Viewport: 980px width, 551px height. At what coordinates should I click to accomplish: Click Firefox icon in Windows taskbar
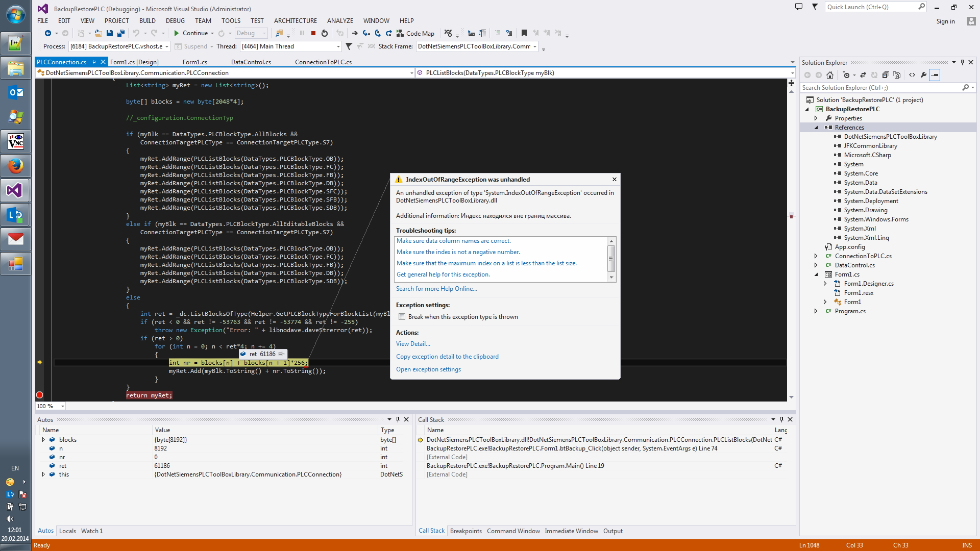pos(15,166)
